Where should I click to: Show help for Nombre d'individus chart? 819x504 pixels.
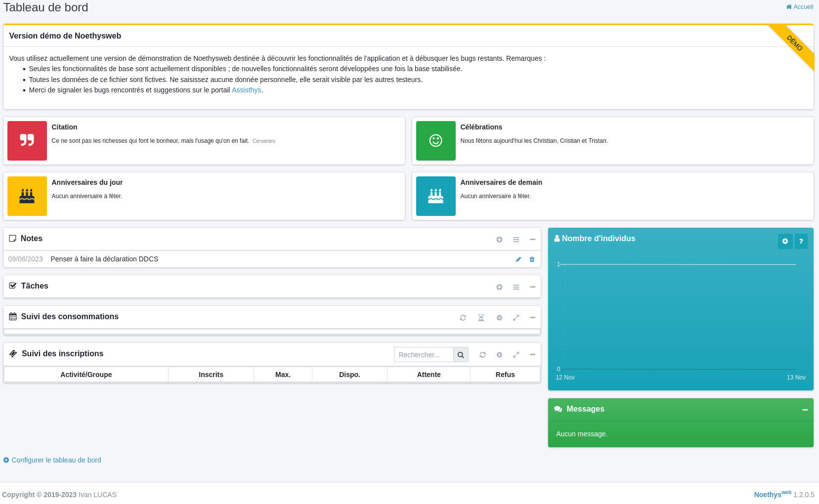click(801, 241)
